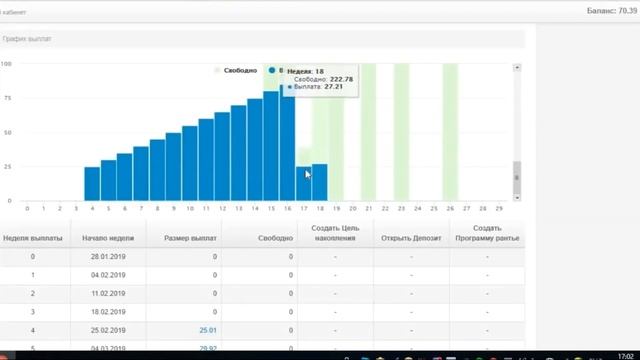Viewport: 640px width, 360px height.
Task: Select the blue bar for week 5
Action: click(109, 180)
